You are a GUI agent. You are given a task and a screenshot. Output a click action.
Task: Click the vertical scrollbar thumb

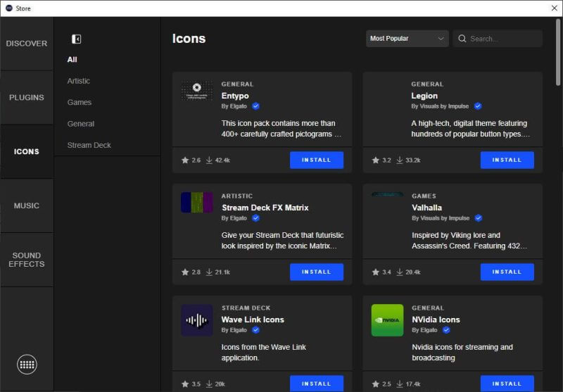click(x=558, y=52)
